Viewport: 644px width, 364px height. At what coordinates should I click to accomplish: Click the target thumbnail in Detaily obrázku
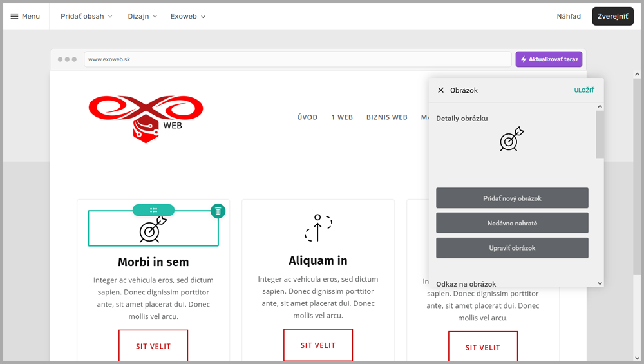(512, 139)
